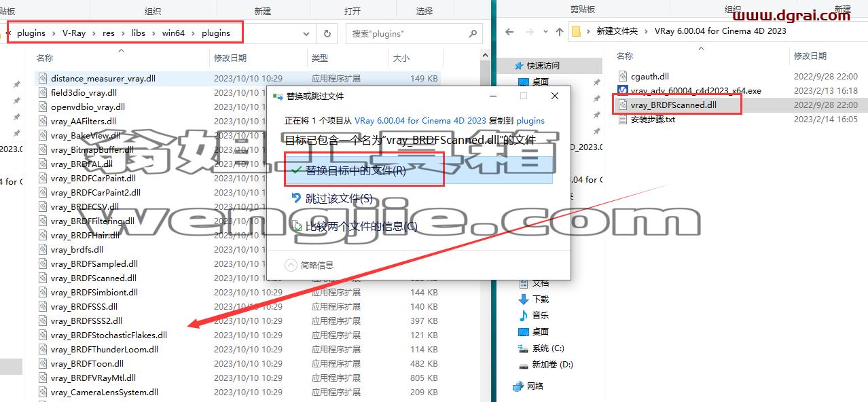Select the vray_adv_60004_c4d2023_x64.exe installer icon
This screenshot has width=868, height=402.
[x=624, y=90]
